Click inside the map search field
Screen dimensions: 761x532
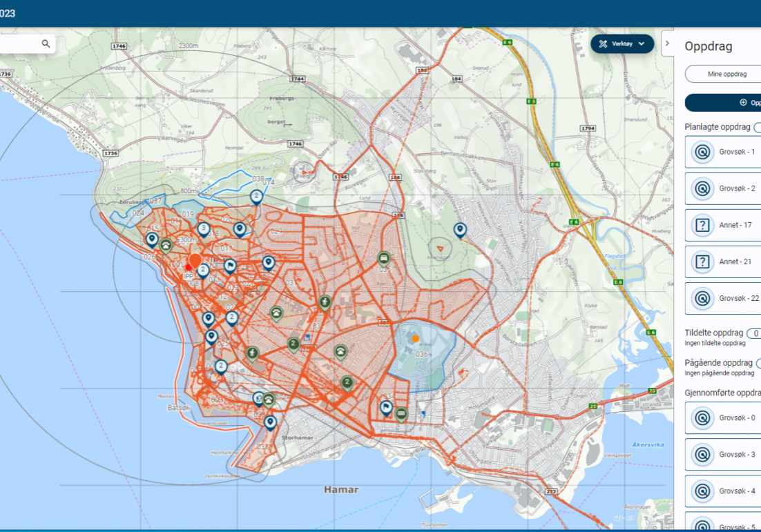[19, 44]
